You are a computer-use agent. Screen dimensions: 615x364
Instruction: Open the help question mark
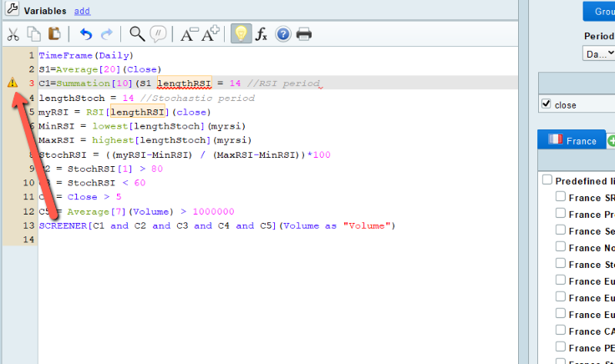point(282,34)
